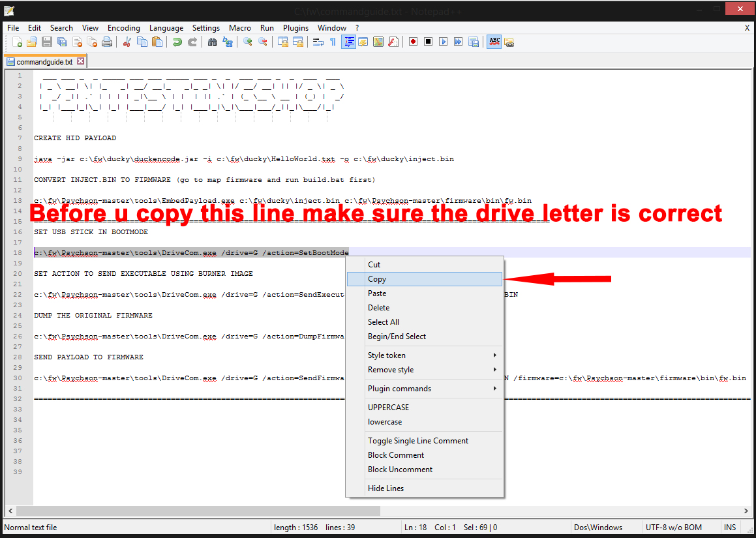Screen dimensions: 756x538
Task: Open Find with the binoculars icon
Action: coord(212,42)
